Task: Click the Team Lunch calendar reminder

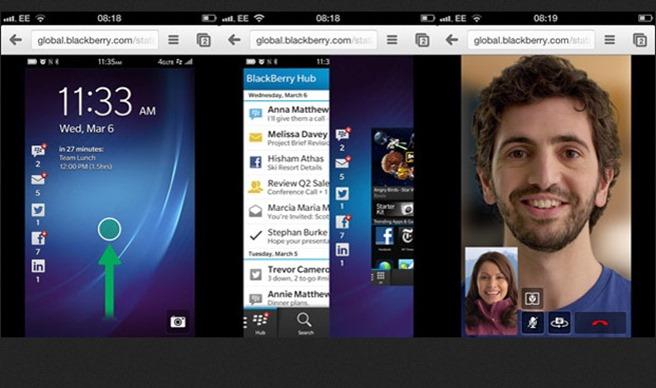Action: pos(85,158)
